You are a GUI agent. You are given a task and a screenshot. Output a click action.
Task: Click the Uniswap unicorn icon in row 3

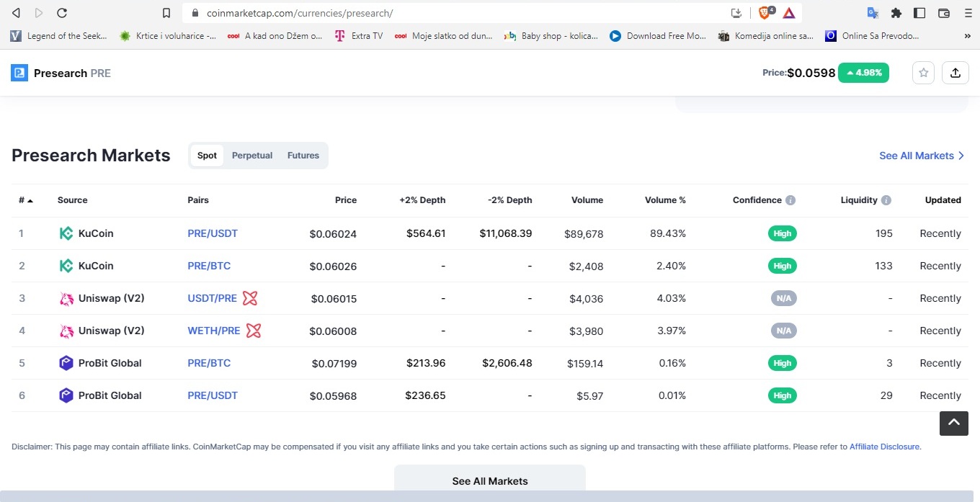click(66, 298)
